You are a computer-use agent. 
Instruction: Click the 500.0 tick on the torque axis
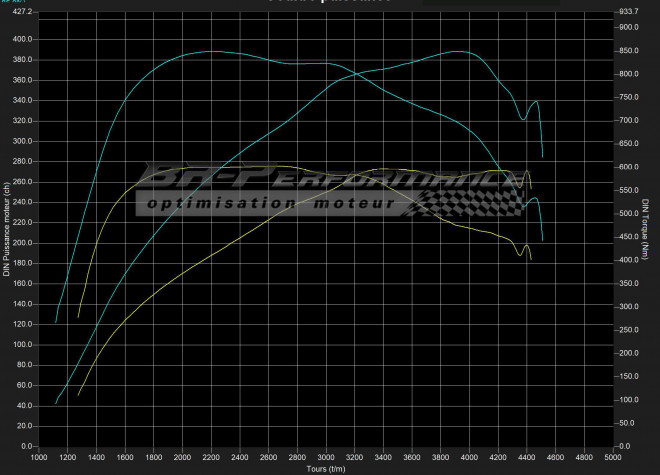pyautogui.click(x=631, y=214)
